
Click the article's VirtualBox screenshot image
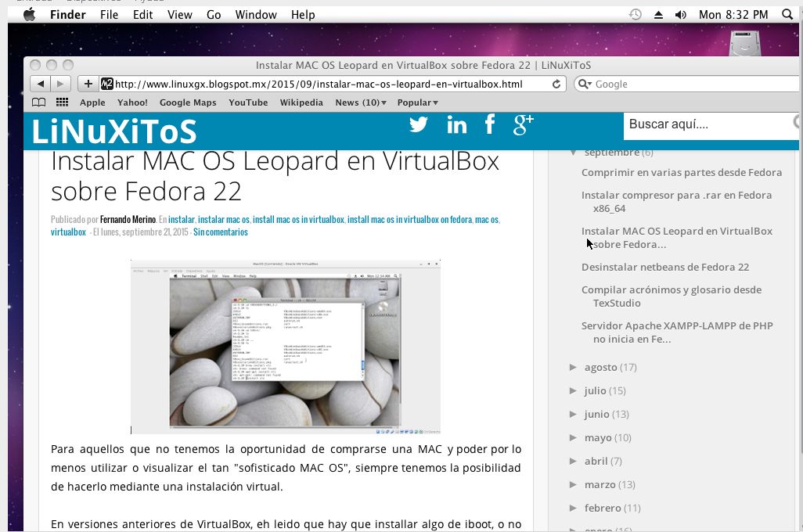(286, 347)
